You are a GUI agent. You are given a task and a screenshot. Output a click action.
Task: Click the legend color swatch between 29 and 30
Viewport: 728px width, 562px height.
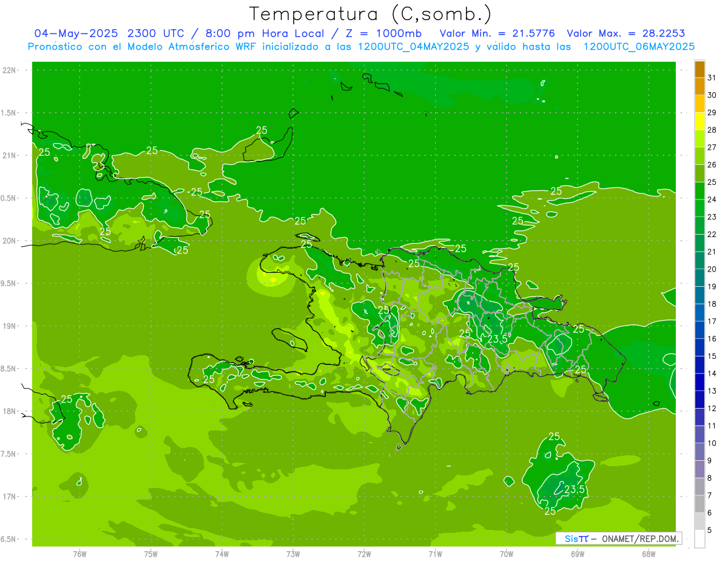coord(699,104)
